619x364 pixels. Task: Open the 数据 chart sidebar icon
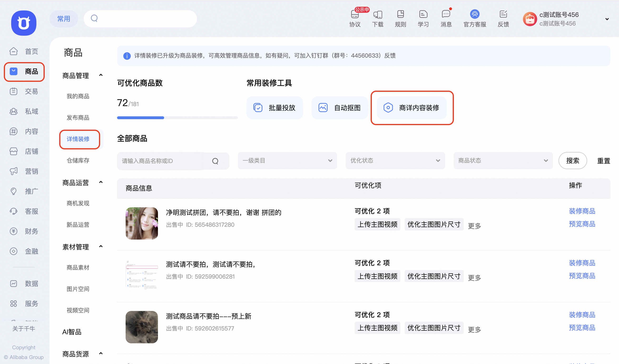(x=14, y=283)
